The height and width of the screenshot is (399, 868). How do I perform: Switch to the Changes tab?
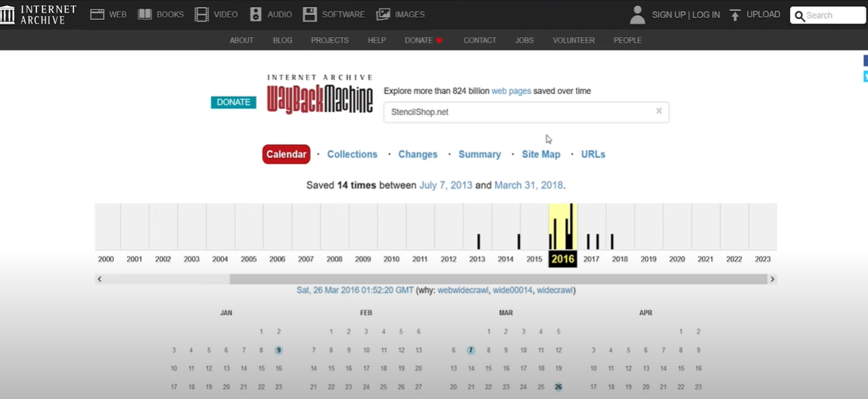[x=418, y=154]
